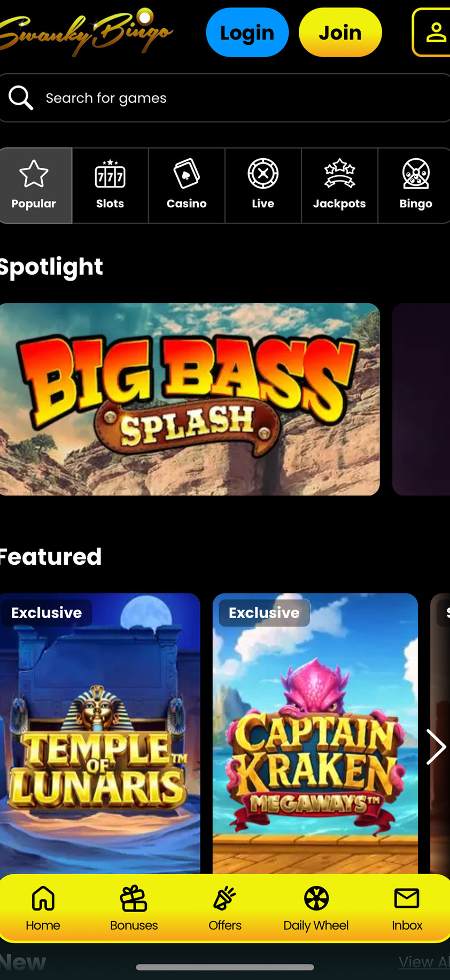Click the blue Login button
The height and width of the screenshot is (980, 450).
247,33
